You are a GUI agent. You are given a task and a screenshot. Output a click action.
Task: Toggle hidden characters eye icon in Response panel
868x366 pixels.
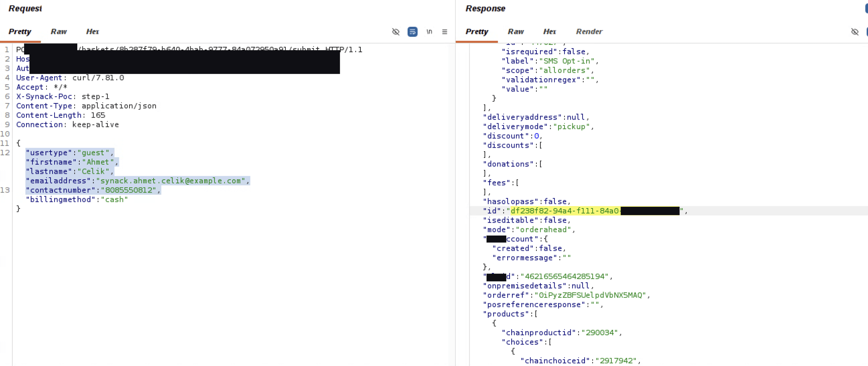(x=855, y=32)
